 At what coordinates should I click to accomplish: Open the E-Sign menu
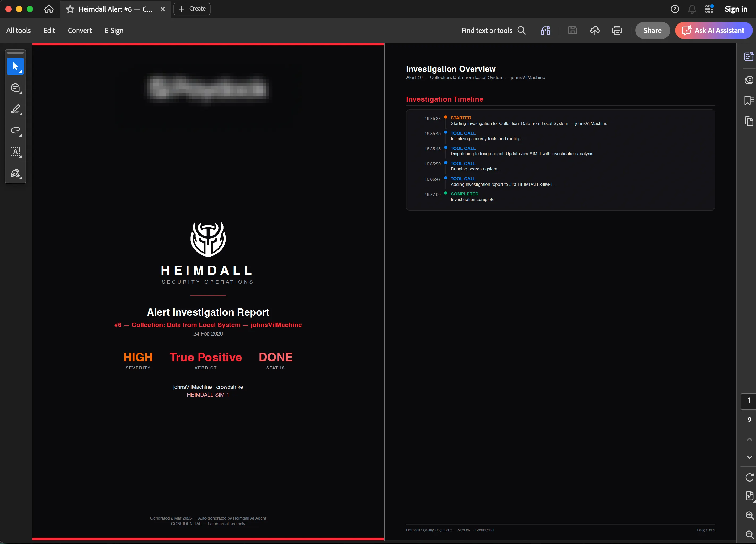pos(114,30)
